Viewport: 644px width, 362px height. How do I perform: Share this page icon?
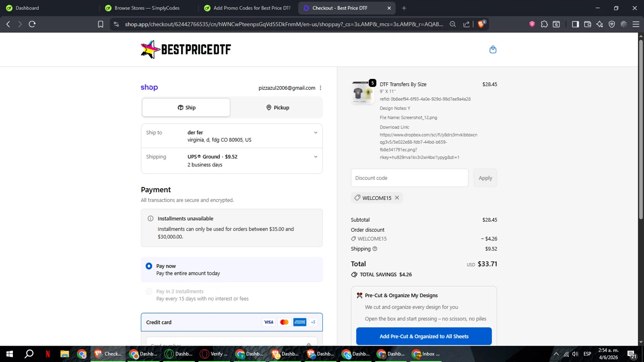click(x=466, y=24)
